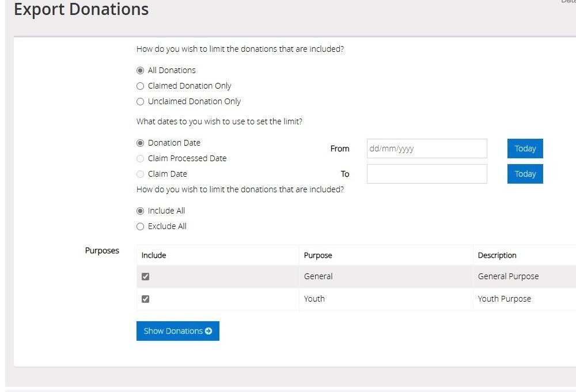576x392 pixels.
Task: Click the Description column header
Action: point(497,256)
